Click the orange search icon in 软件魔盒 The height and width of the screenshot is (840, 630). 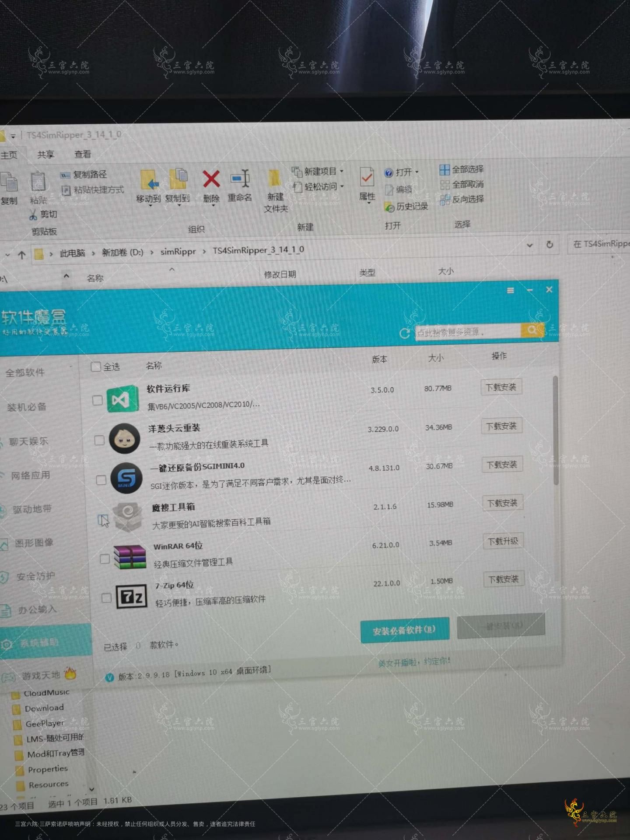532,330
